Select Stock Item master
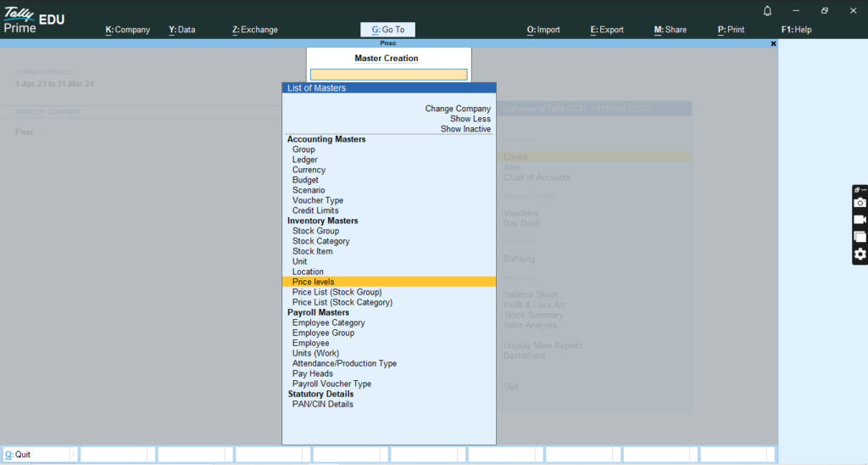 313,252
